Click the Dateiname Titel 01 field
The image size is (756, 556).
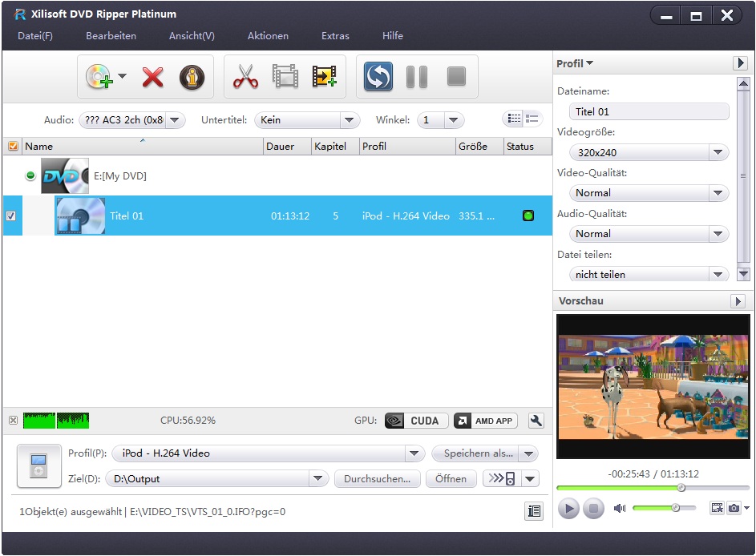(649, 112)
